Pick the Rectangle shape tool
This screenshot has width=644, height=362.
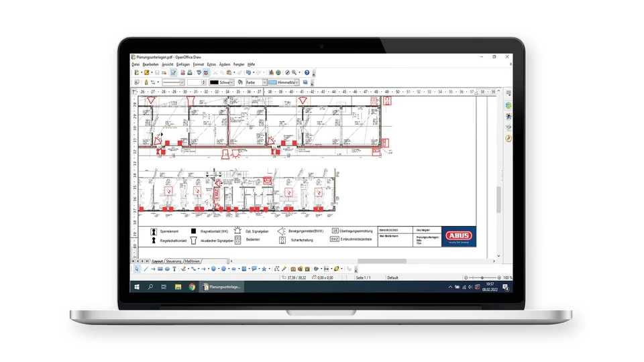[160, 269]
